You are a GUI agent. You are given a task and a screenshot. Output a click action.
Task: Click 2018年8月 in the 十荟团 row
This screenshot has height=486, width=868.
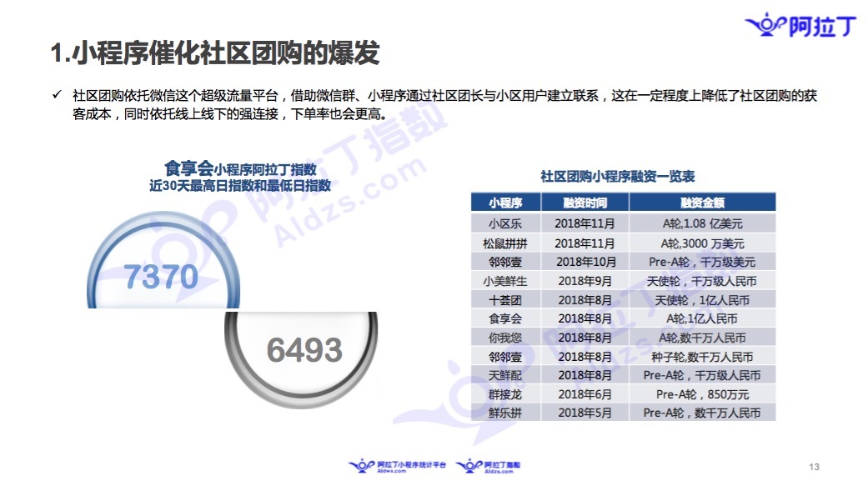(585, 300)
